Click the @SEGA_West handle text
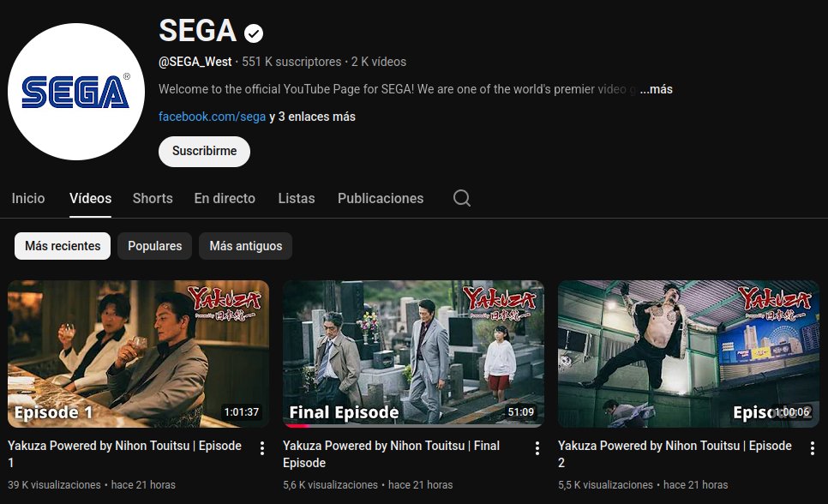Screen dimensions: 828x504 [195, 62]
